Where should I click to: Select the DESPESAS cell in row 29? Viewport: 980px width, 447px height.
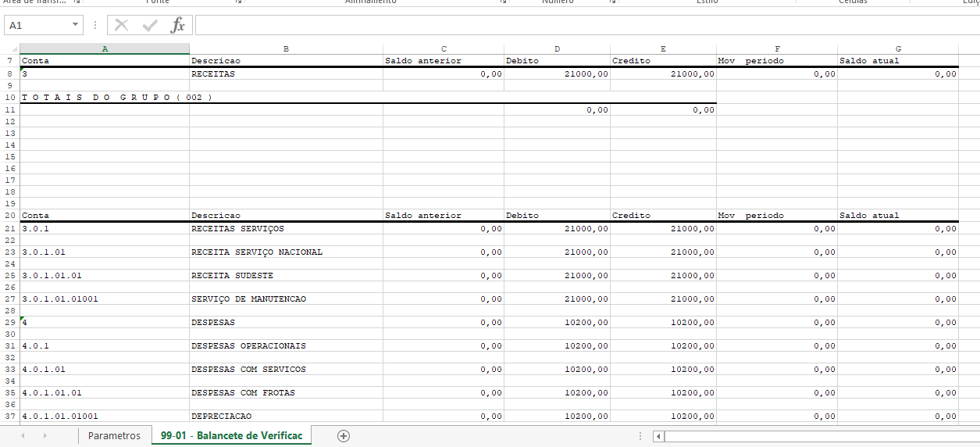(286, 322)
